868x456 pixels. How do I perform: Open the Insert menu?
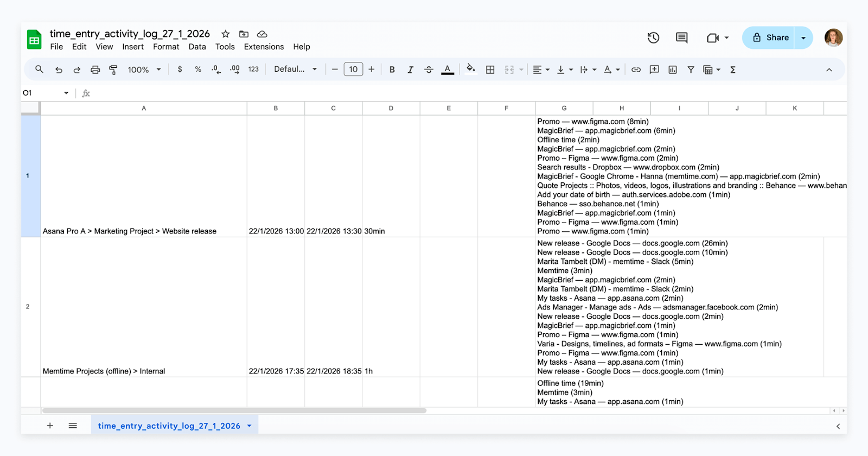point(133,47)
